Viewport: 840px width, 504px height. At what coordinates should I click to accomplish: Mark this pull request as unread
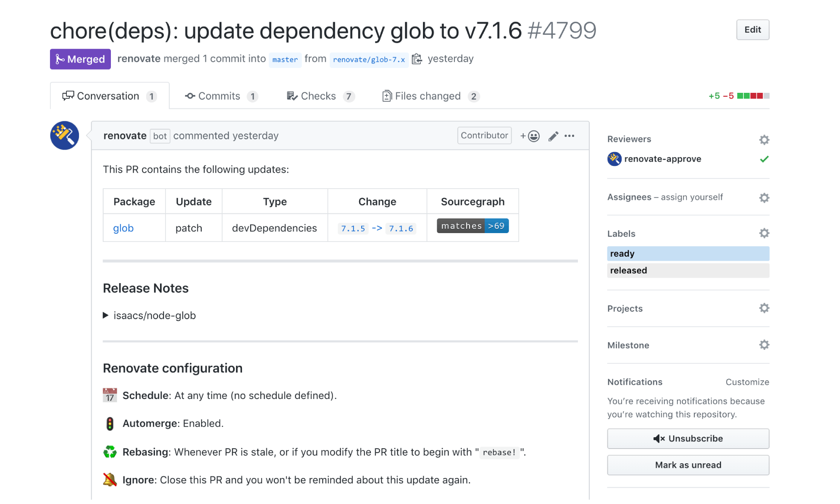[x=688, y=465]
